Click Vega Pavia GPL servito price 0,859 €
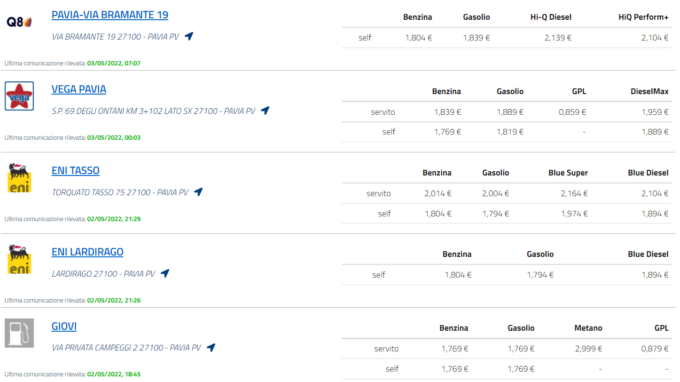Viewport: 680px width, 382px height. click(x=572, y=112)
